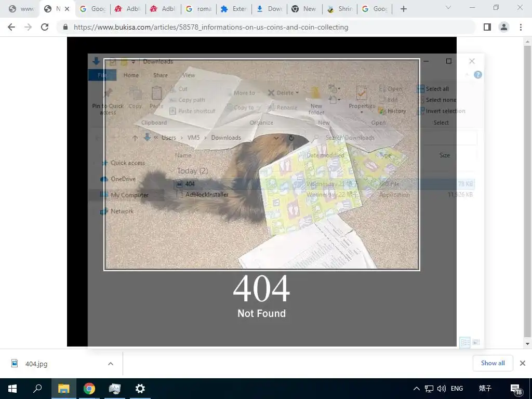Screen dimensions: 532x399
Task: Select Network in navigation pane
Action: [117, 211]
